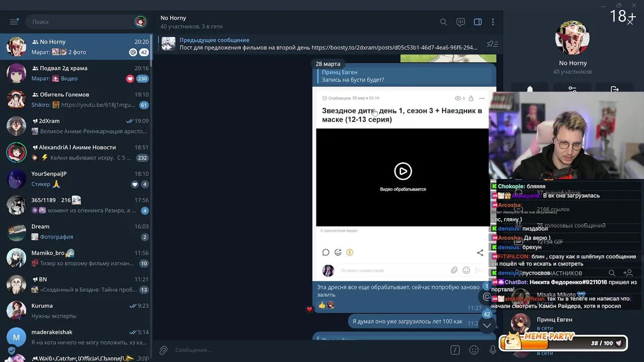Open the Обитель Големов chat
644x362 pixels.
(76, 100)
